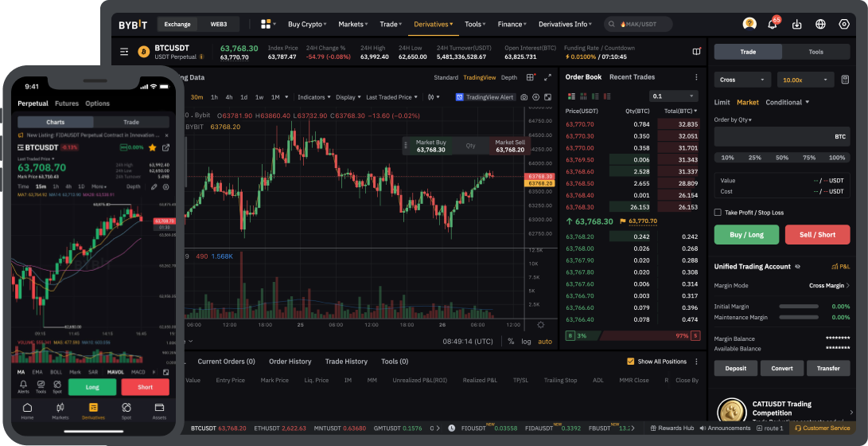Open the P&L chart icon link
Screen dimensions: 868x446
(841, 267)
